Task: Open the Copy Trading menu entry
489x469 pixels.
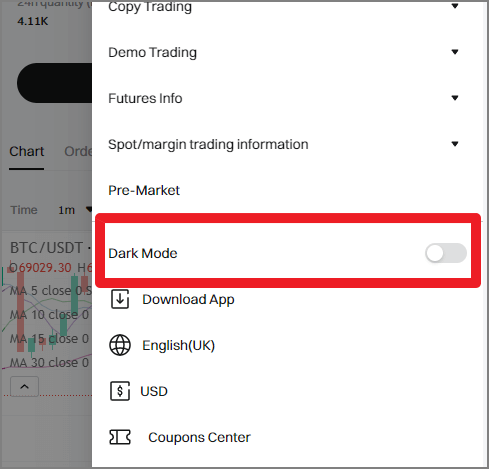Action: 150,7
